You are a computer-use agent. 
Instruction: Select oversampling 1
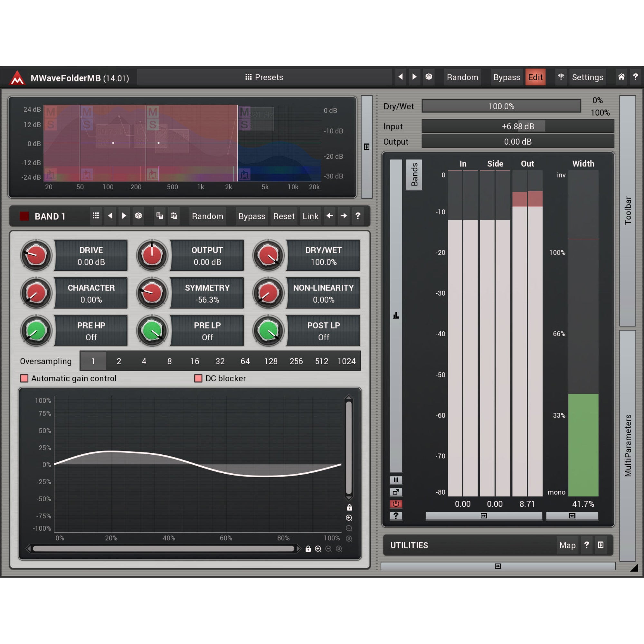[93, 361]
